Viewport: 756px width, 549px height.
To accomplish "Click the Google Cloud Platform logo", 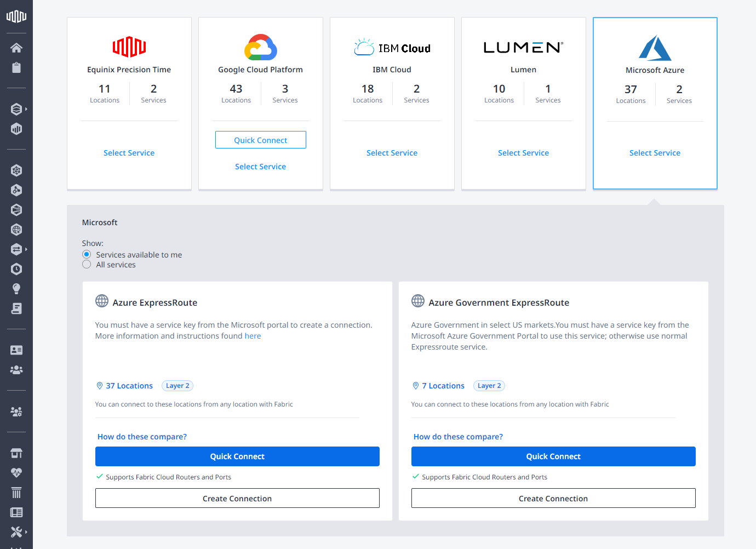I will (261, 47).
